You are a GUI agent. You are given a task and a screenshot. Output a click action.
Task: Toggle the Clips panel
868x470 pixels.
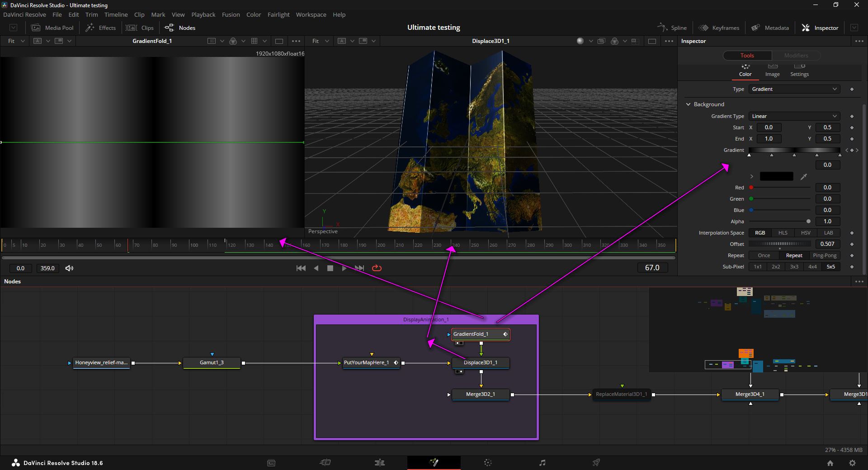140,28
